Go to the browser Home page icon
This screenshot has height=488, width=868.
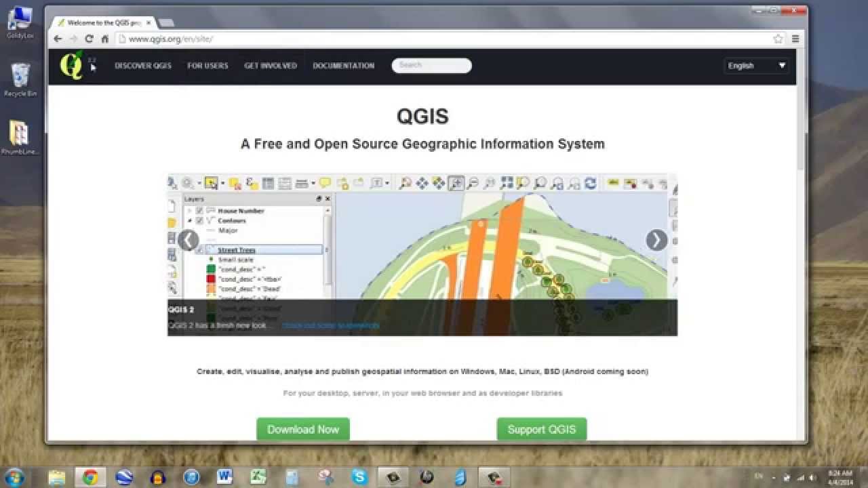point(104,39)
